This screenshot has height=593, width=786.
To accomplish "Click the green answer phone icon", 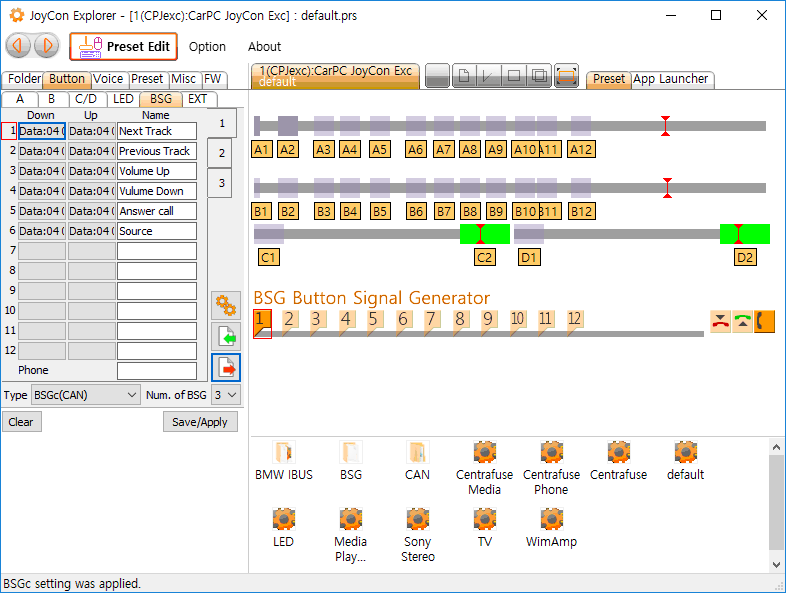I will (x=742, y=321).
